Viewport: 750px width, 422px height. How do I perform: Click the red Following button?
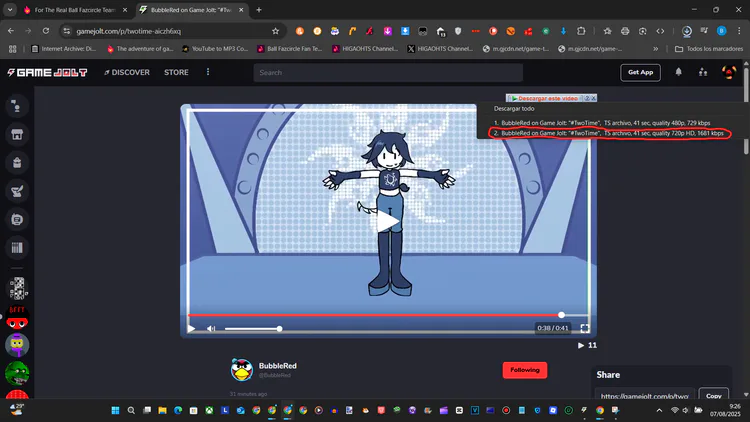click(x=525, y=370)
